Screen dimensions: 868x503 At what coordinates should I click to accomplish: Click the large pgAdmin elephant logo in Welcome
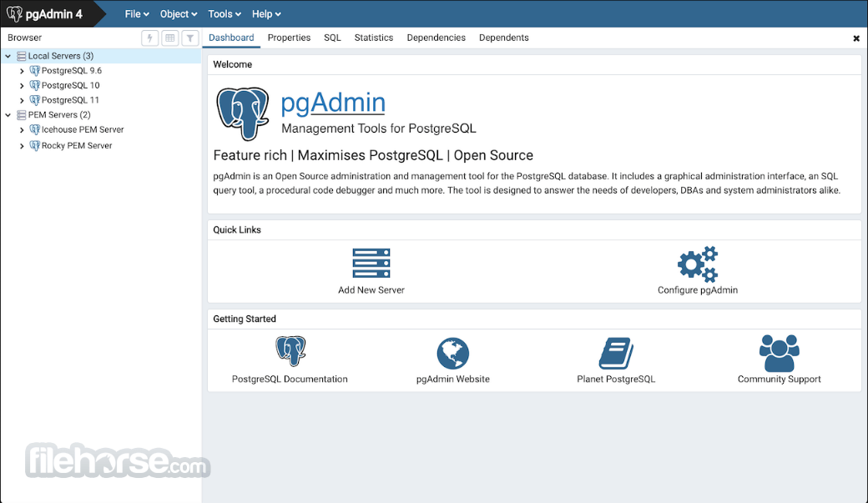click(x=243, y=113)
